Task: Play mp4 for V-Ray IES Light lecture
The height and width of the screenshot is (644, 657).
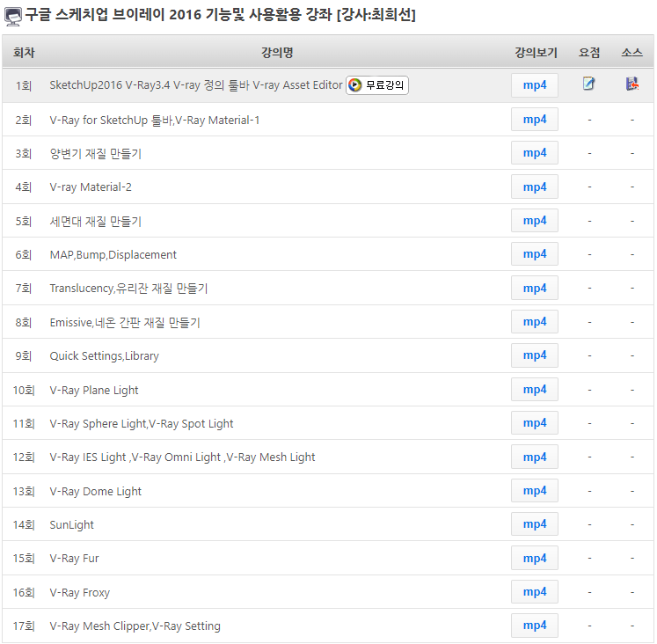Action: point(535,457)
